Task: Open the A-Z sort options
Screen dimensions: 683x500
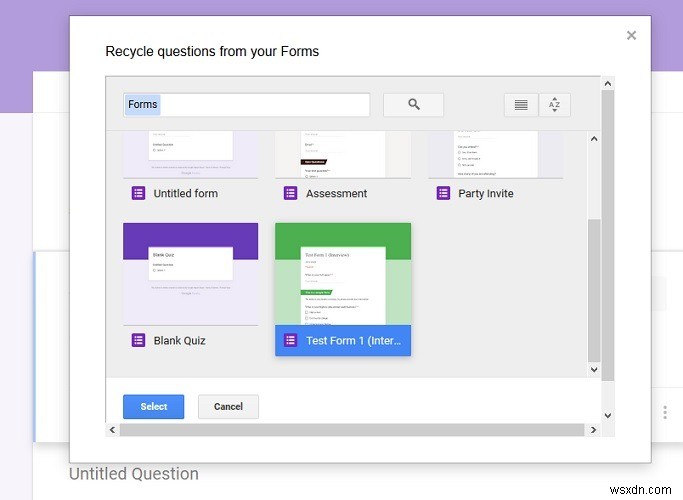Action: [554, 105]
